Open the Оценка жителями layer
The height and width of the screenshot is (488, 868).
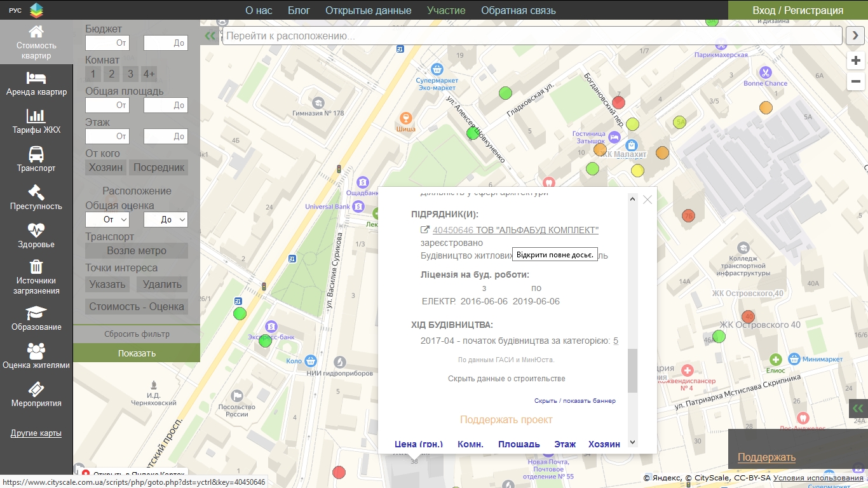[36, 356]
